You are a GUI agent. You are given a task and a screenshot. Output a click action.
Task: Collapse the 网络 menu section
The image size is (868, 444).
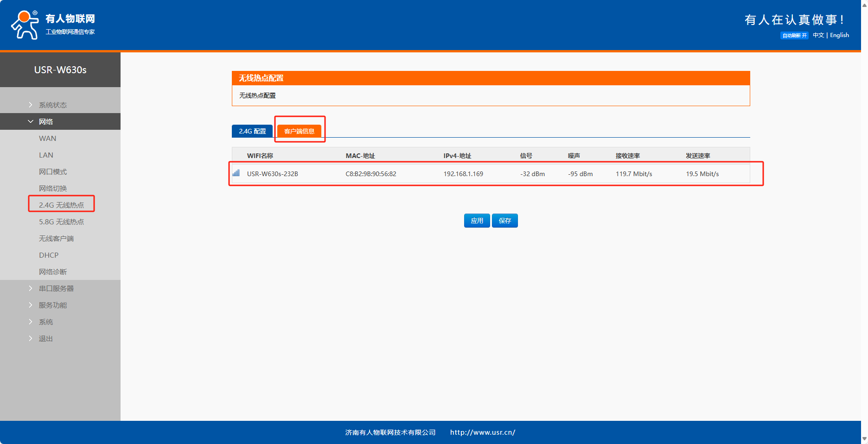point(46,121)
